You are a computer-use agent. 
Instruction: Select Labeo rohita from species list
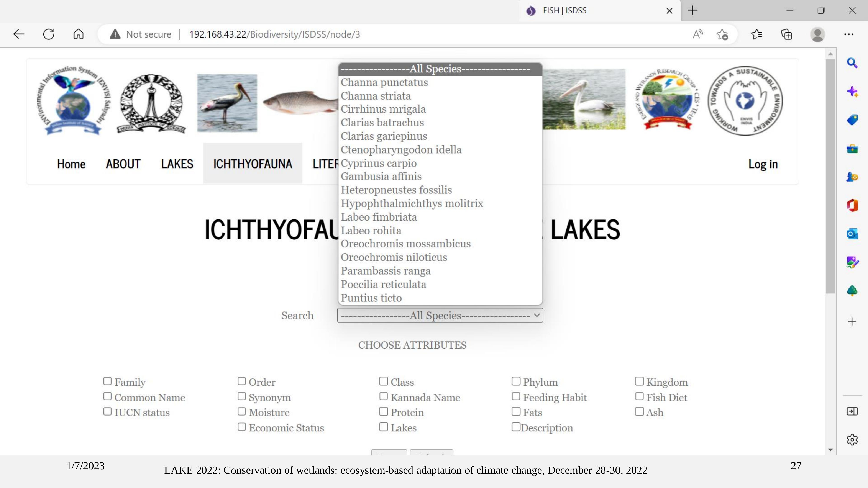[x=371, y=230]
